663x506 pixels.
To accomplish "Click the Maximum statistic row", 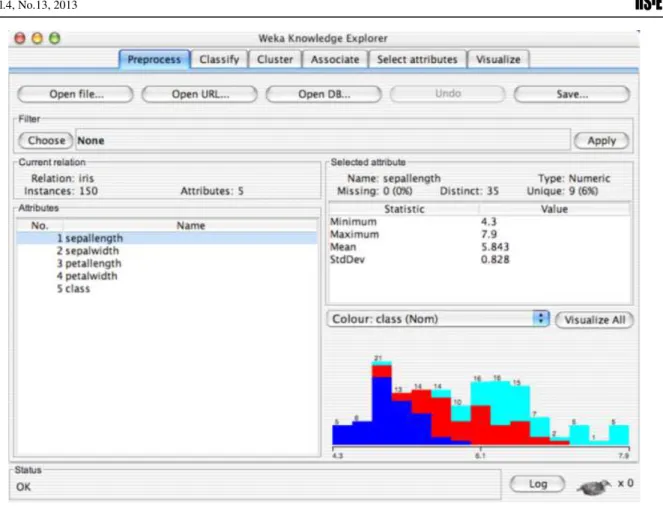I will (479, 234).
